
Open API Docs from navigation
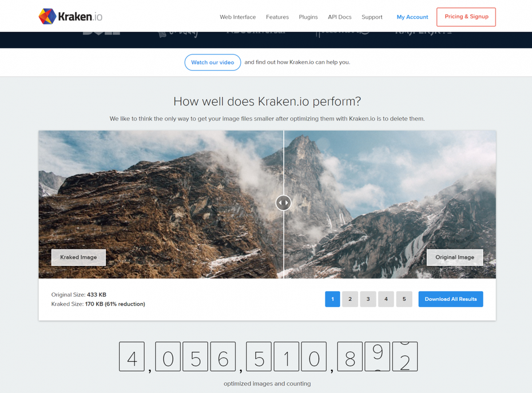pos(339,17)
